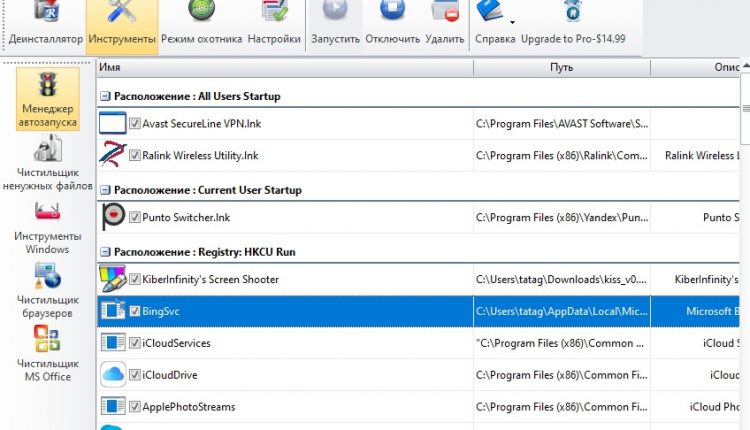Toggle the iCloudServices checkbox
Screen dimensions: 750x430
[135, 343]
